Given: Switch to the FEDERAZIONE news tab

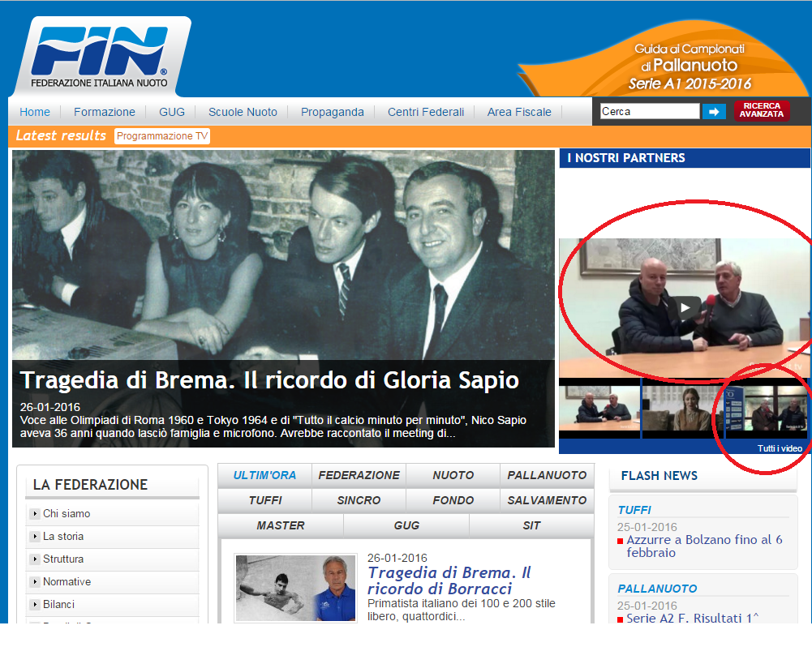Looking at the screenshot, I should tap(359, 475).
